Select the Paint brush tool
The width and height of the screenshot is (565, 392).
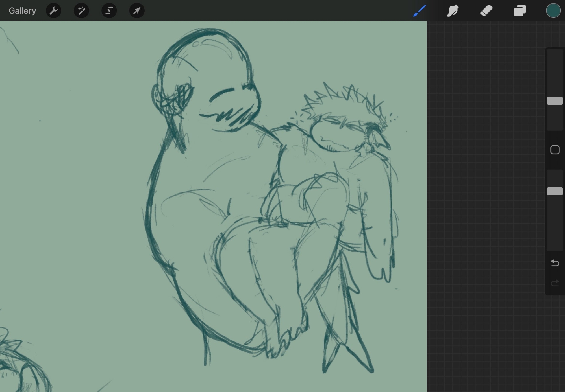pyautogui.click(x=419, y=11)
